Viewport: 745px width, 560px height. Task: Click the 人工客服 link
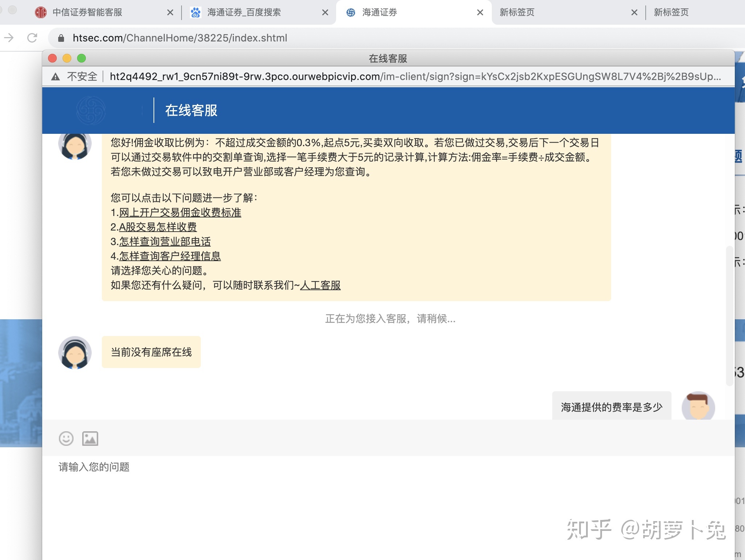(x=320, y=285)
